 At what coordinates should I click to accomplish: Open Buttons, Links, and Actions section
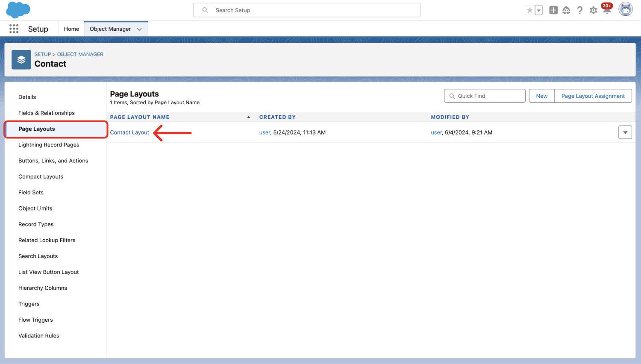[x=53, y=161]
